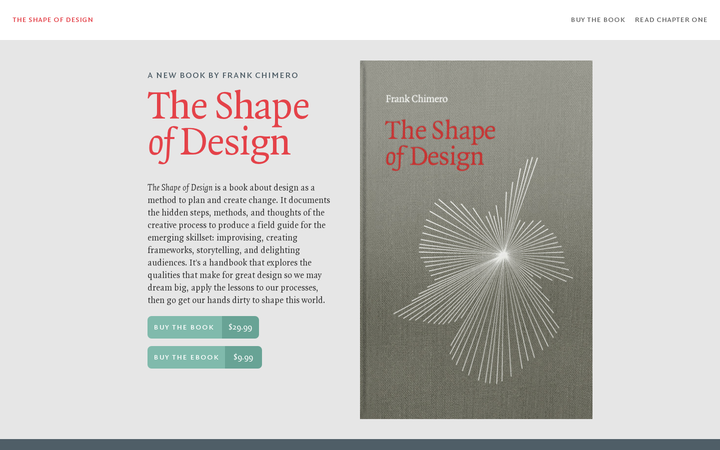Click the book cover image

coord(476,240)
